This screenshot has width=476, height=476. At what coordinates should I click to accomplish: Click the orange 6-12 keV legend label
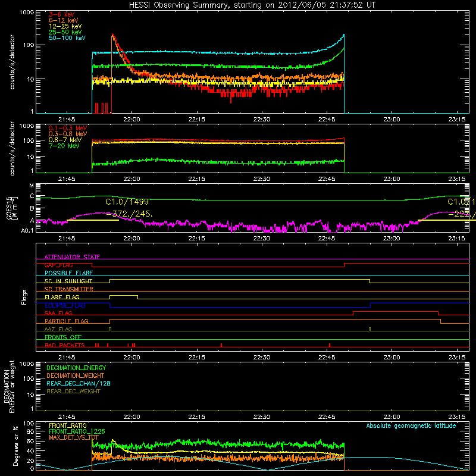click(x=64, y=20)
